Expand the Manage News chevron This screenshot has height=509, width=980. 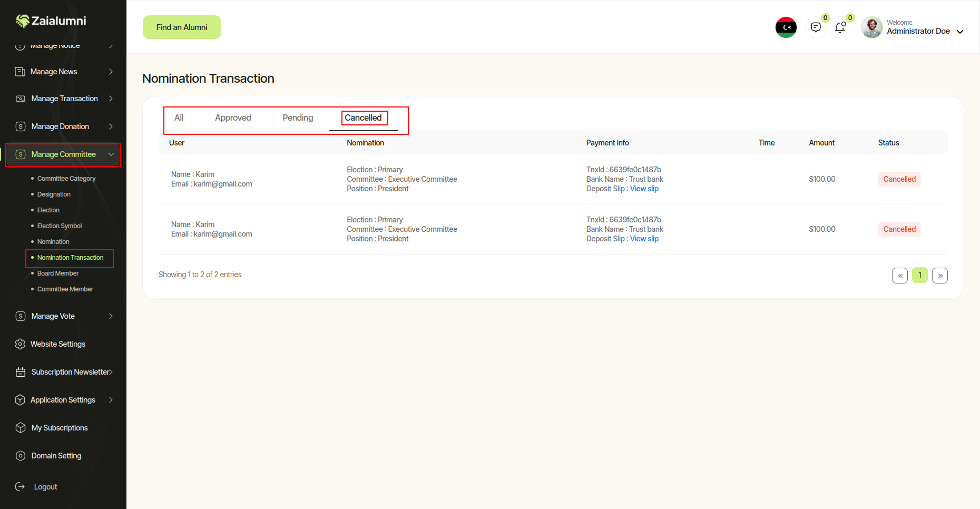111,72
